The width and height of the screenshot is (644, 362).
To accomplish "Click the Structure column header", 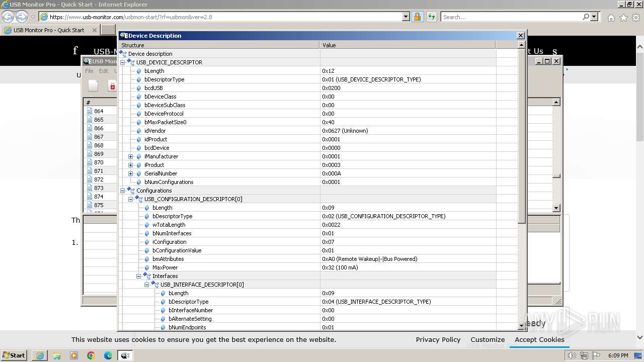I will point(219,45).
